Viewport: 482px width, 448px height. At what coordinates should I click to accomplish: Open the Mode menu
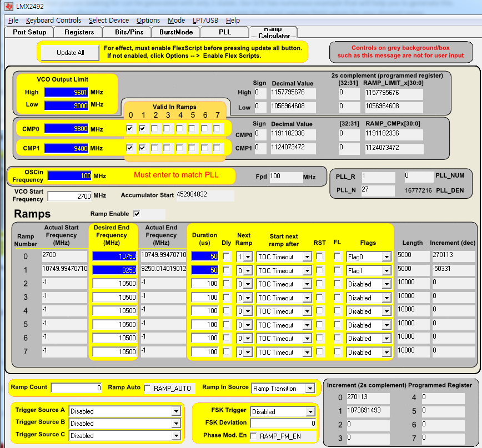[176, 21]
